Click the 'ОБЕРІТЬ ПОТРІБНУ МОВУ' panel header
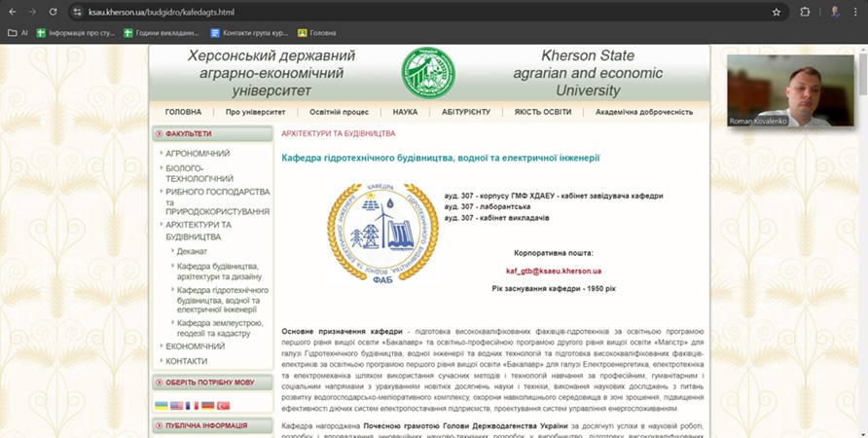The height and width of the screenshot is (438, 868). (x=212, y=383)
